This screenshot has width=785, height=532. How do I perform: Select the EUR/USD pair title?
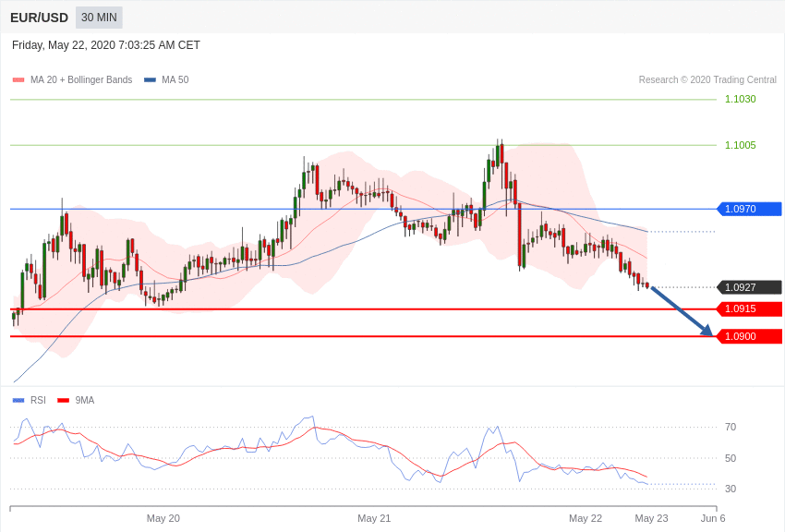tap(39, 18)
